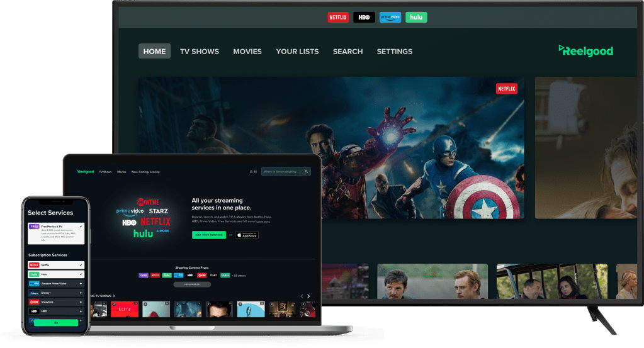Open the ELITE show poster on the laptop
Viewport: 644px width, 348px height.
click(x=125, y=309)
